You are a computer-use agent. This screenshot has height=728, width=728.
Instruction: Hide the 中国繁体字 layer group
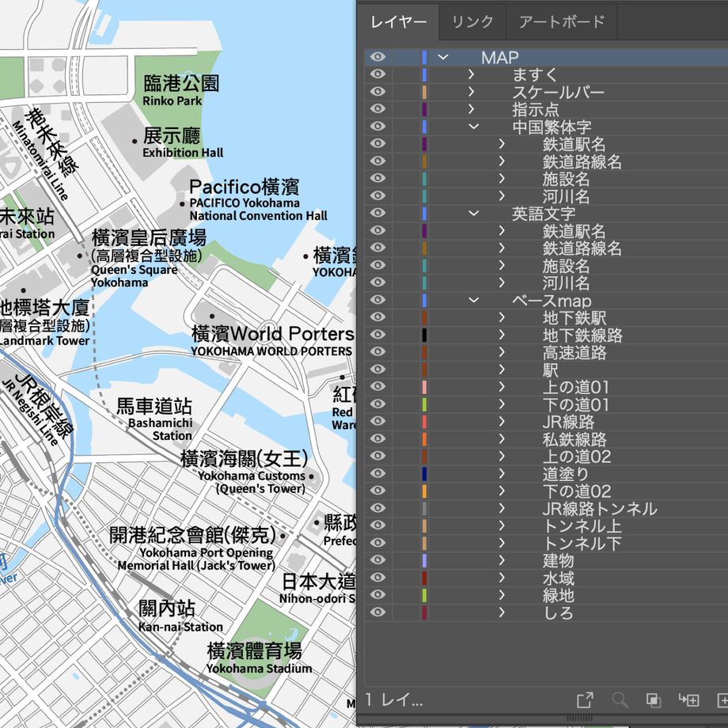tap(378, 127)
